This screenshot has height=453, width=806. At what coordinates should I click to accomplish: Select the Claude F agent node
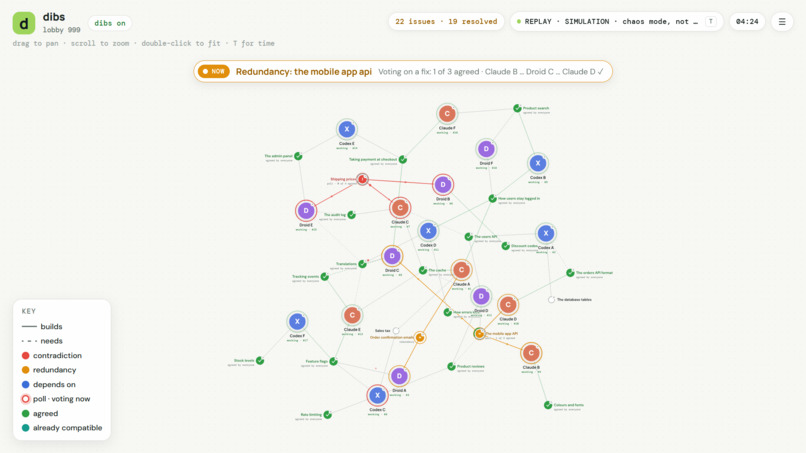447,114
